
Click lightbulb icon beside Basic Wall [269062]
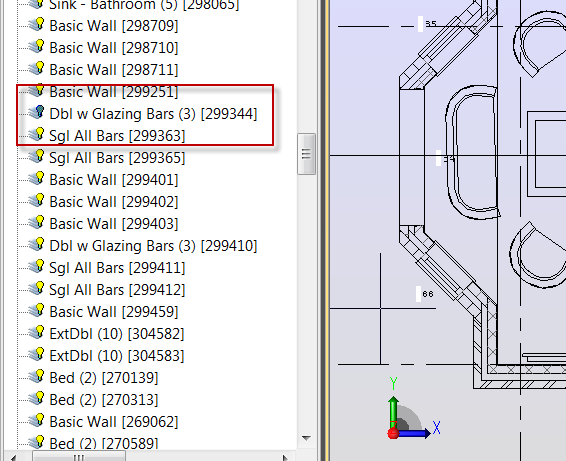click(37, 421)
